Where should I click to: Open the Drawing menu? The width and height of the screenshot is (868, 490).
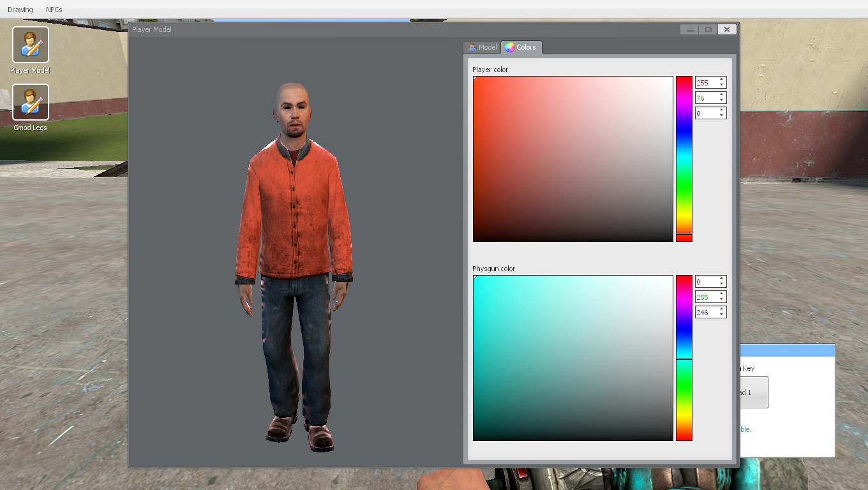tap(20, 10)
